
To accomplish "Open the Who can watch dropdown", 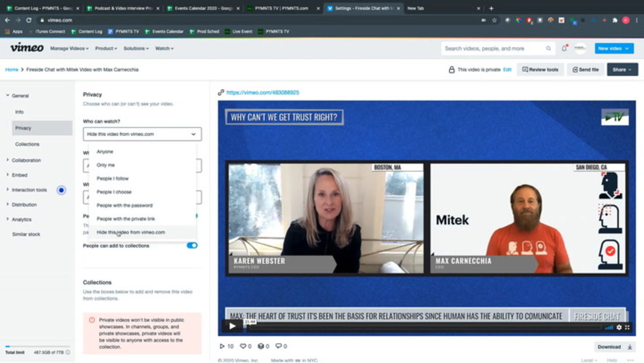I will 142,134.
